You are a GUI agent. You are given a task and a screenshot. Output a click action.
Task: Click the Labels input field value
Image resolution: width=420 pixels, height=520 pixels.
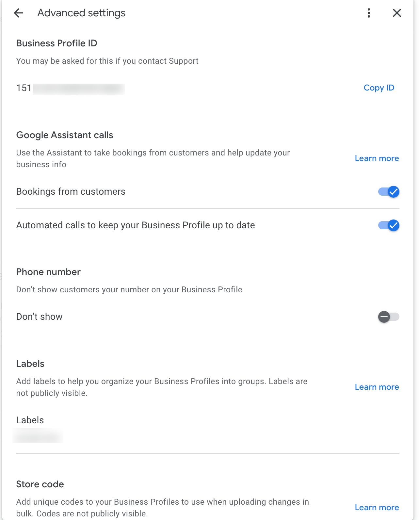coord(38,436)
